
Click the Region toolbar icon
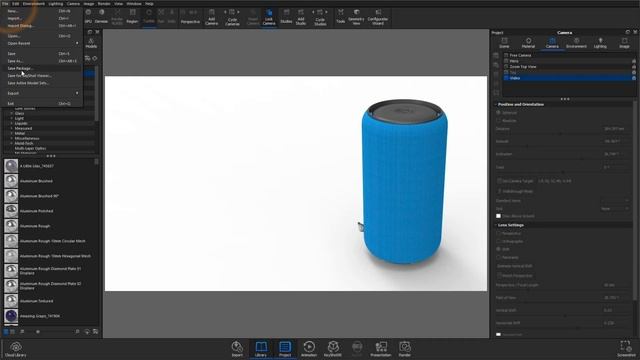(132, 17)
